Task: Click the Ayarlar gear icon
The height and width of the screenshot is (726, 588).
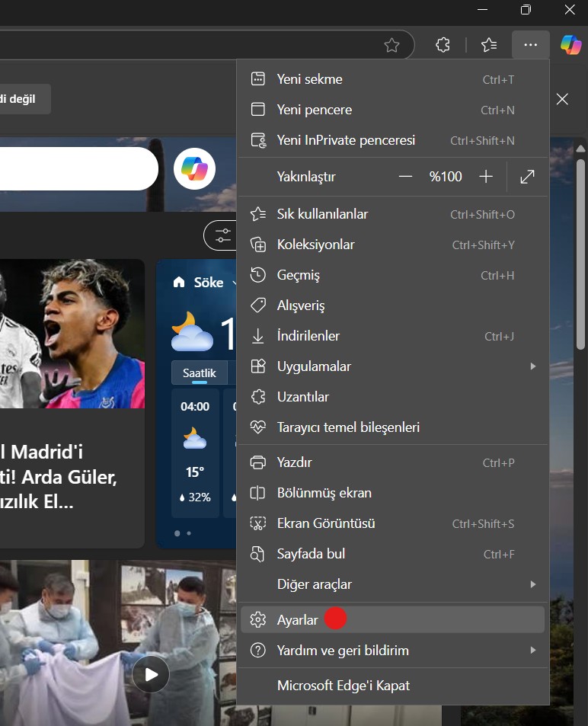Action: pos(258,619)
